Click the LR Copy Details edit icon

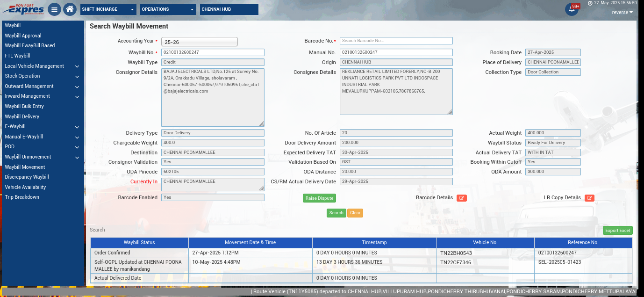(589, 198)
